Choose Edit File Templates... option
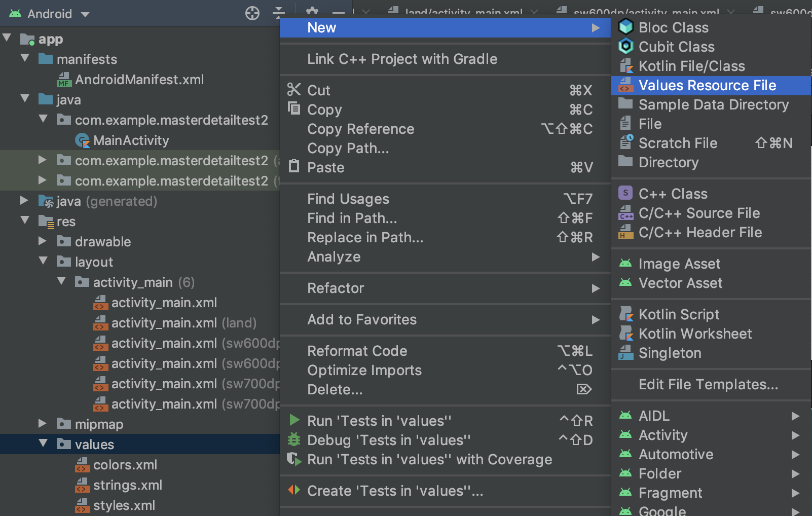The height and width of the screenshot is (516, 812). click(711, 384)
